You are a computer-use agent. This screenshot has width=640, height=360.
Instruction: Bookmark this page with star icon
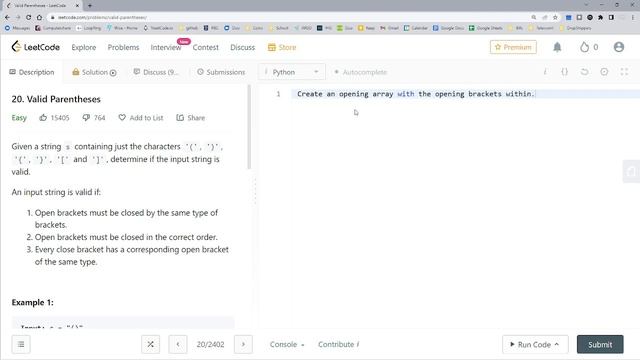pos(555,18)
